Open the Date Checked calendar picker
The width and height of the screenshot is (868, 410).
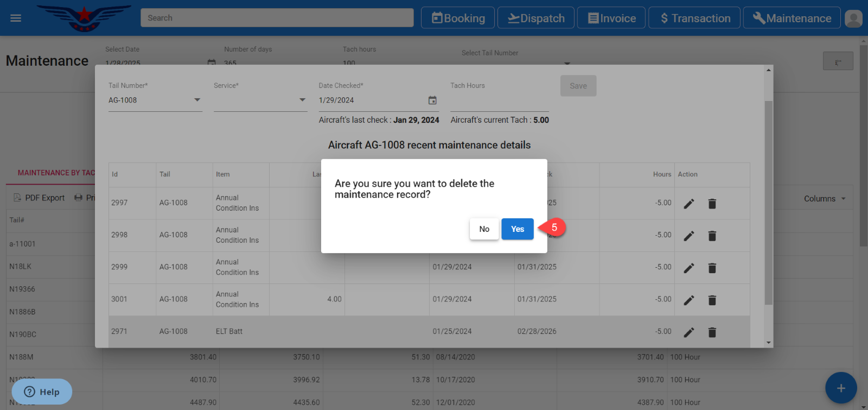pyautogui.click(x=432, y=100)
